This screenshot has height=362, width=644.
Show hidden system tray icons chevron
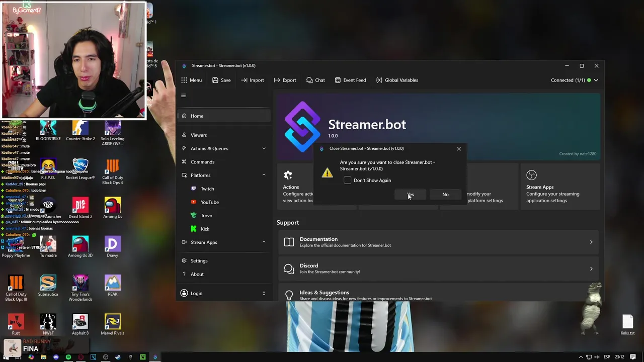pyautogui.click(x=581, y=357)
